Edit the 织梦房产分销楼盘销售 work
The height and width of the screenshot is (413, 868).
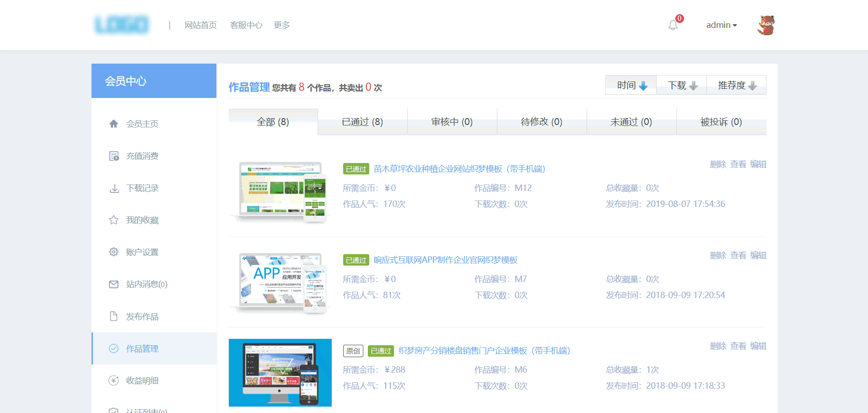click(758, 346)
